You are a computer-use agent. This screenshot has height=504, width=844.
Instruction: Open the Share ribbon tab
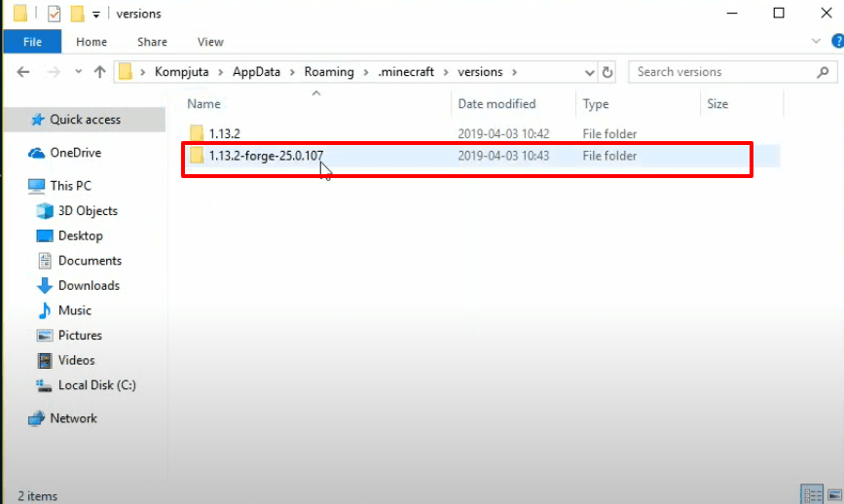(152, 42)
